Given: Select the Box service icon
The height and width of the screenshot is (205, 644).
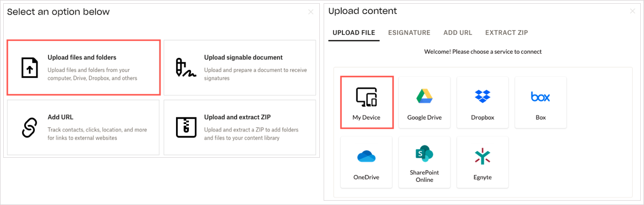Looking at the screenshot, I should (540, 97).
